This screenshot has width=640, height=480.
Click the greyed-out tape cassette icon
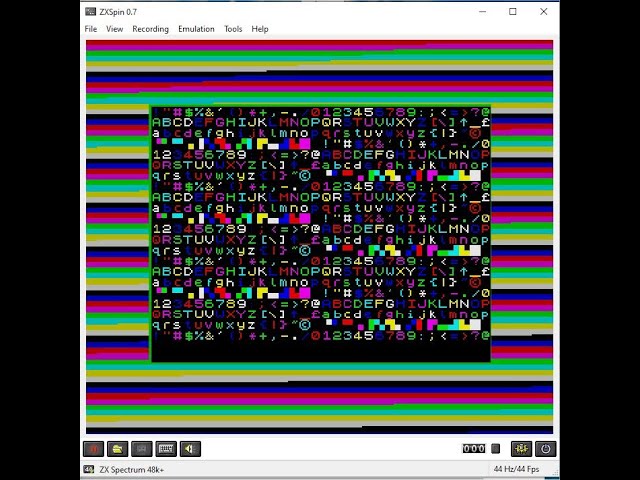142,449
